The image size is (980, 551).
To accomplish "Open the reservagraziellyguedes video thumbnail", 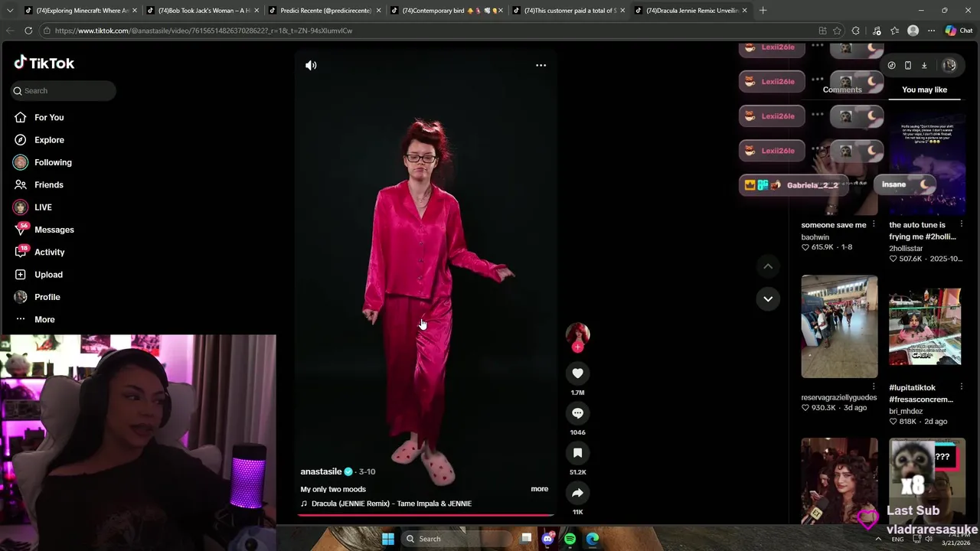I will pyautogui.click(x=839, y=327).
